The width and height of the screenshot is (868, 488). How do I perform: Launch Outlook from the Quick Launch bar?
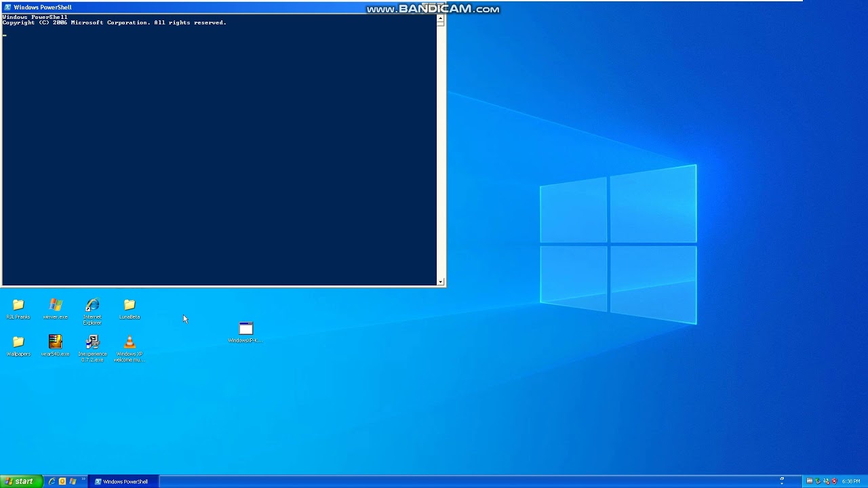point(62,481)
